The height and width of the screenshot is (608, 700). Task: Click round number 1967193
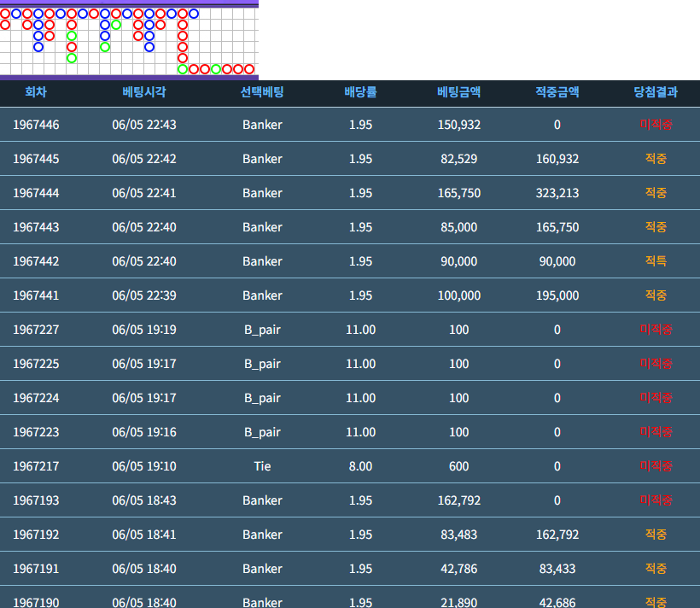(36, 500)
